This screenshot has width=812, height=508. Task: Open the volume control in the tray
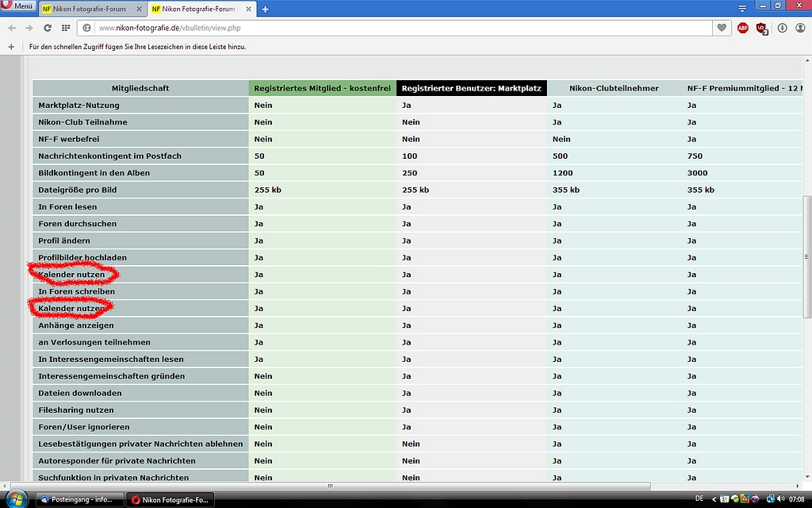click(780, 499)
